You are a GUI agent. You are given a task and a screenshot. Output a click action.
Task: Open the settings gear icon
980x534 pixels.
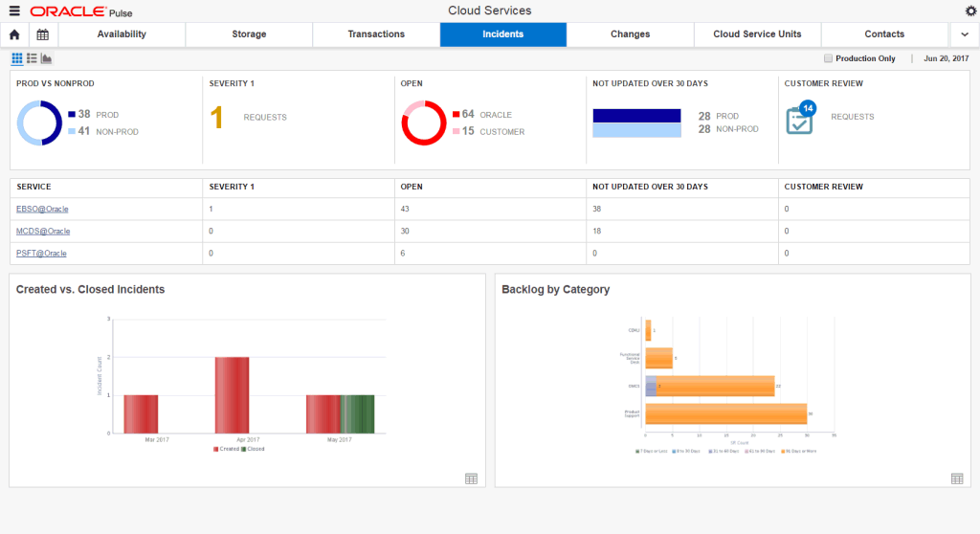point(970,11)
